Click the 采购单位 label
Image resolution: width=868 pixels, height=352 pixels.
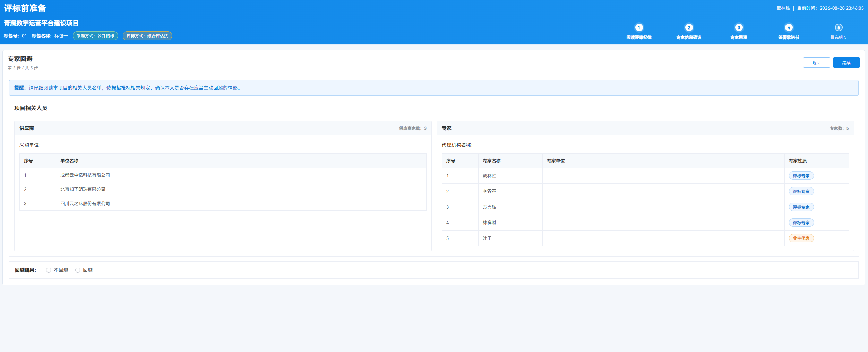30,145
